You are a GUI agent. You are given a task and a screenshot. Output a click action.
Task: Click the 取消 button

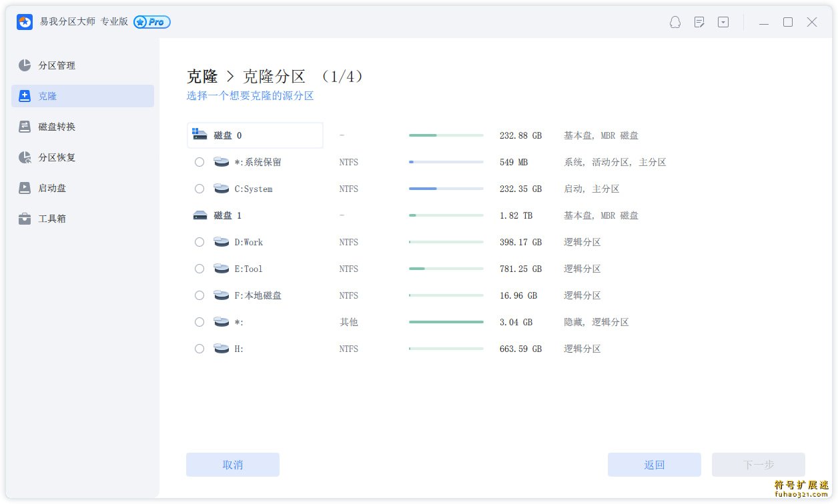point(233,465)
